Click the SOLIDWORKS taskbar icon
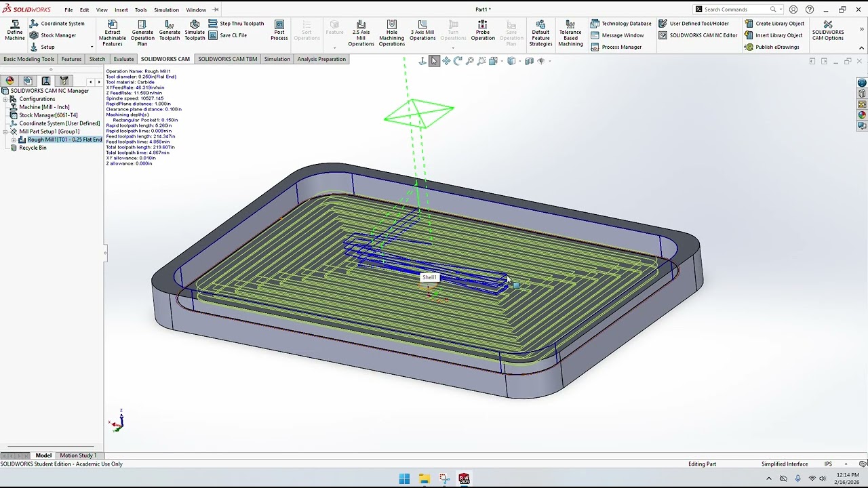 (464, 479)
